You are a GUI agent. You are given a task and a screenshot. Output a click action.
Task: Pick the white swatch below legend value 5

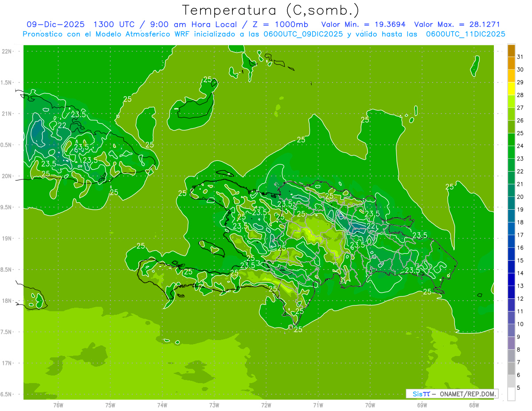tap(511, 394)
